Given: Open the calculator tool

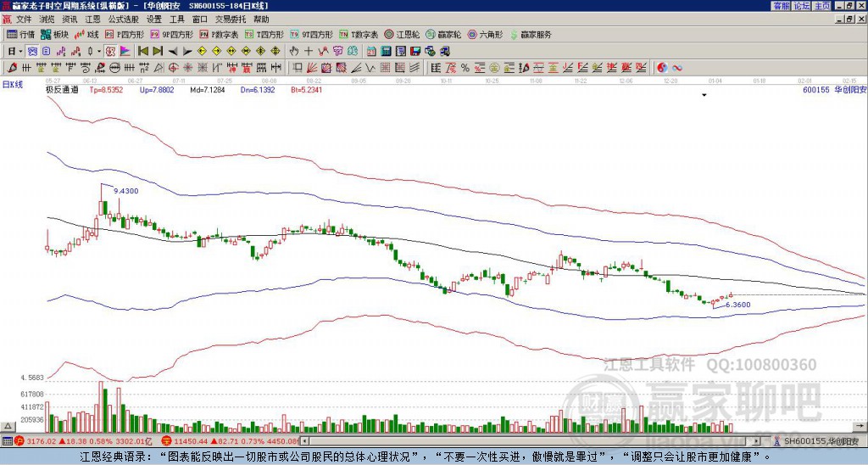Looking at the screenshot, I should 387,52.
